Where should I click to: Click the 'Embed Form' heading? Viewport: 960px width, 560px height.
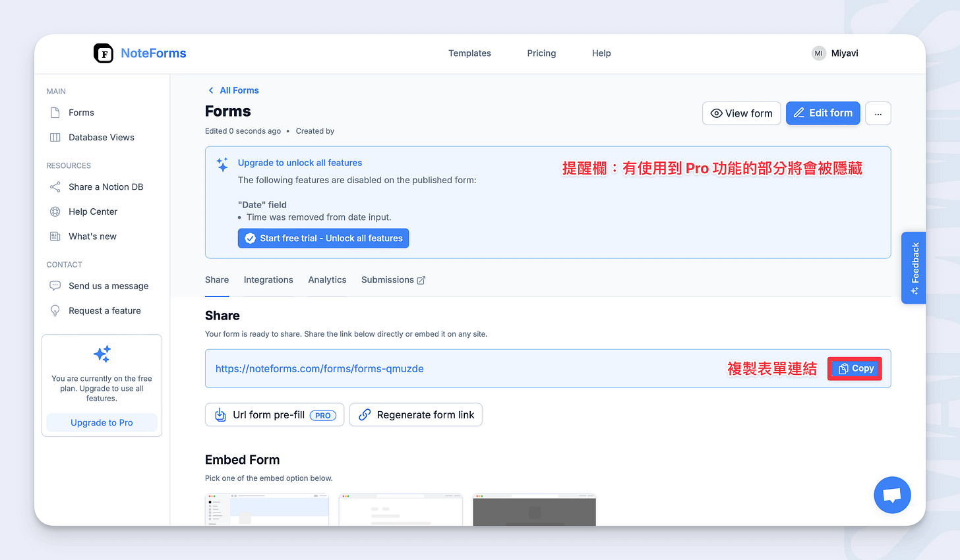[x=242, y=460]
